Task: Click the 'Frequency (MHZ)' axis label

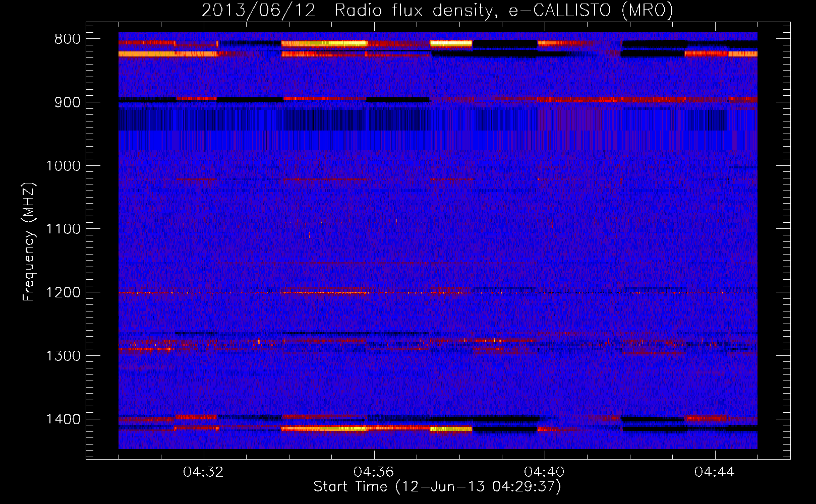Action: (29, 241)
